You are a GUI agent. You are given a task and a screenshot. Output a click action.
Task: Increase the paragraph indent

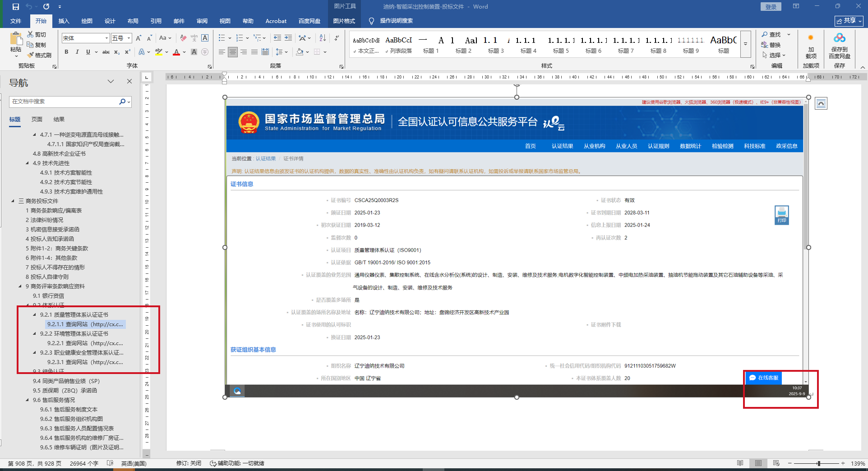[x=288, y=38]
